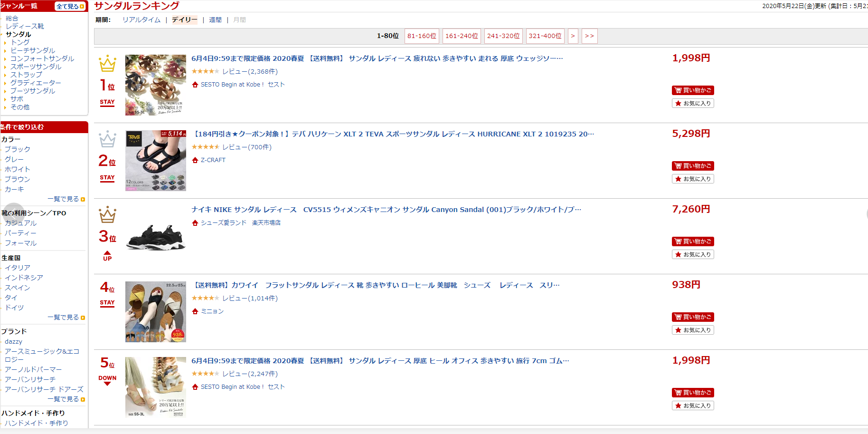Filter by イタリア production country

pyautogui.click(x=18, y=268)
